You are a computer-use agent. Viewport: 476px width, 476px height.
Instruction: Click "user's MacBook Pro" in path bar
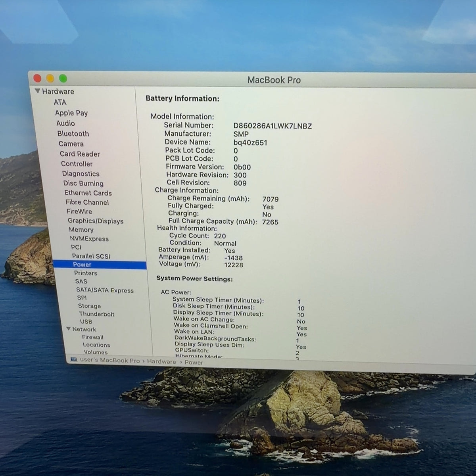[110, 361]
